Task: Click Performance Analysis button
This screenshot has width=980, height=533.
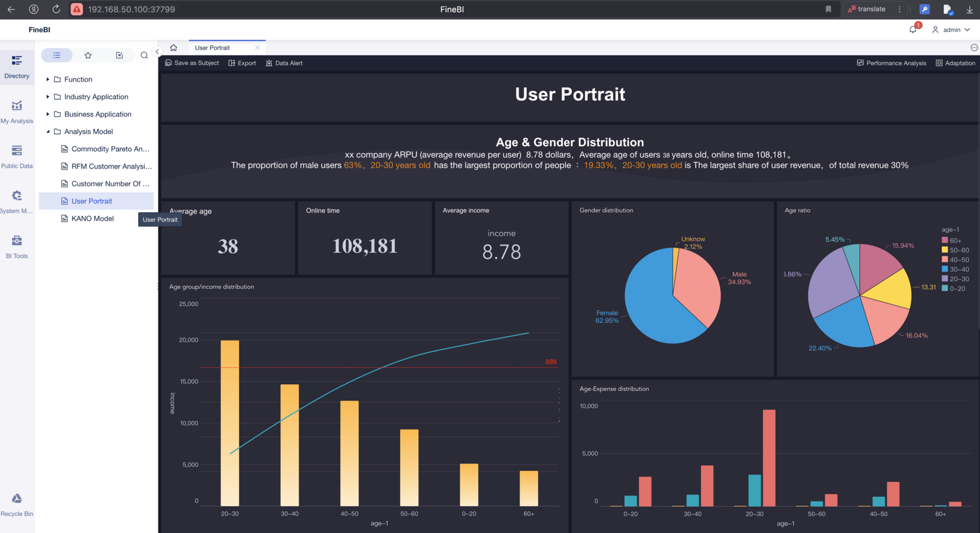Action: click(x=891, y=63)
